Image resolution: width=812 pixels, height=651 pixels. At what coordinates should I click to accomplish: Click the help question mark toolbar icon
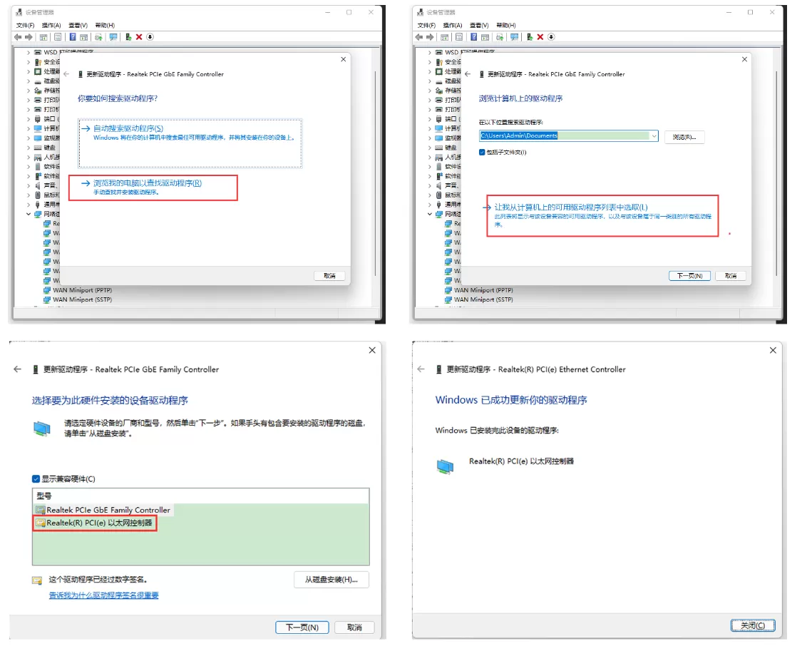72,37
